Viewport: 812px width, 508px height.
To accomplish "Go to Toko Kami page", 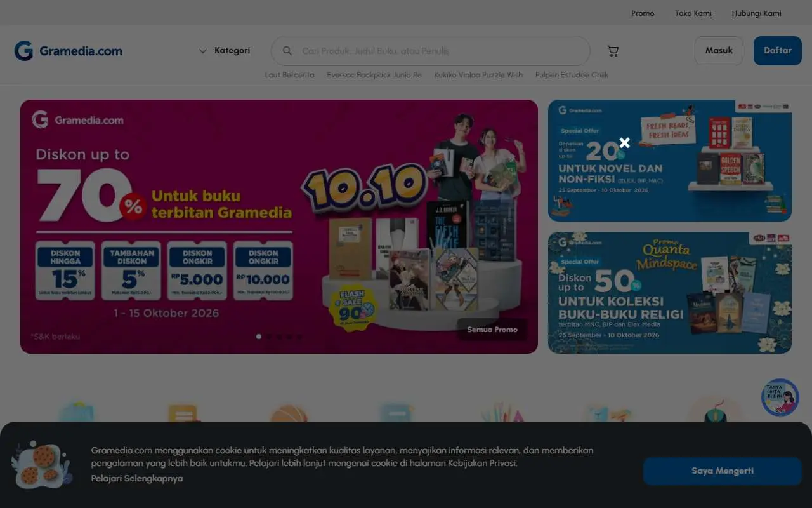I will pos(693,13).
